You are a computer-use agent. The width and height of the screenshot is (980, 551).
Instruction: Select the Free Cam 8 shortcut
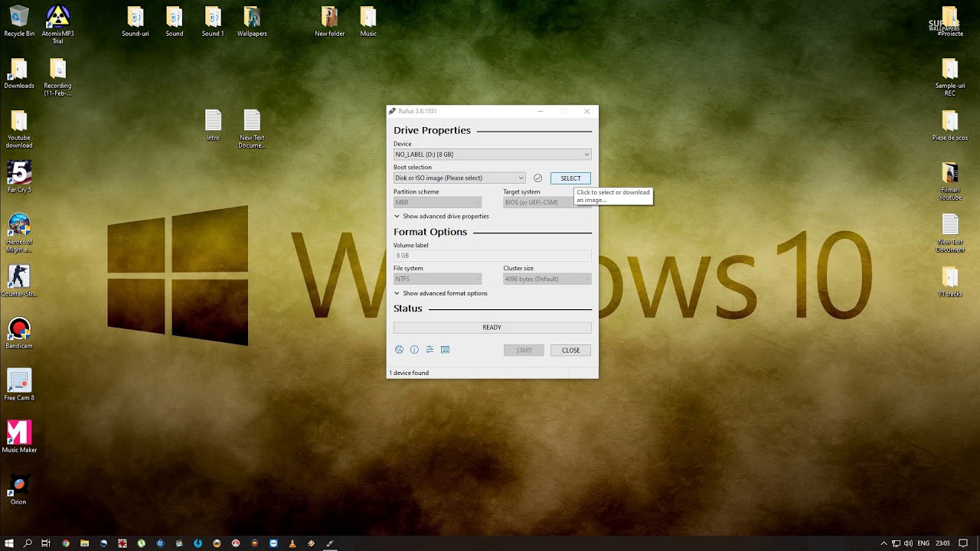[19, 386]
